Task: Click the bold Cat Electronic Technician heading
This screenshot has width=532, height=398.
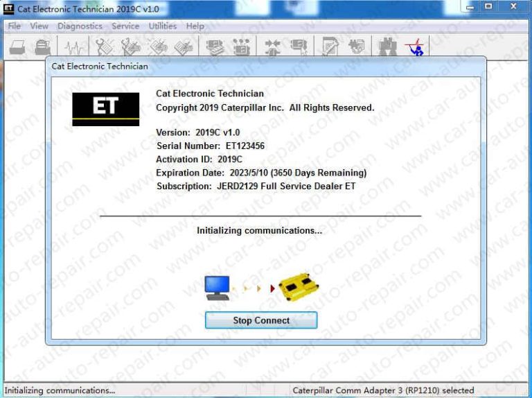Action: [210, 94]
